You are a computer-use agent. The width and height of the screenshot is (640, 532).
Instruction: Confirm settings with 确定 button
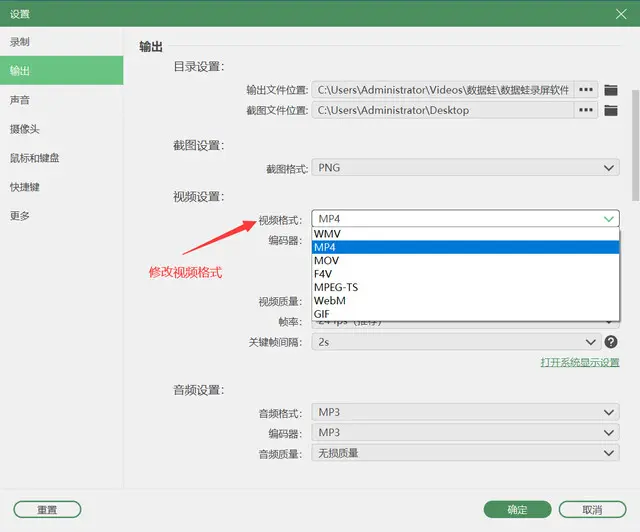(x=518, y=510)
